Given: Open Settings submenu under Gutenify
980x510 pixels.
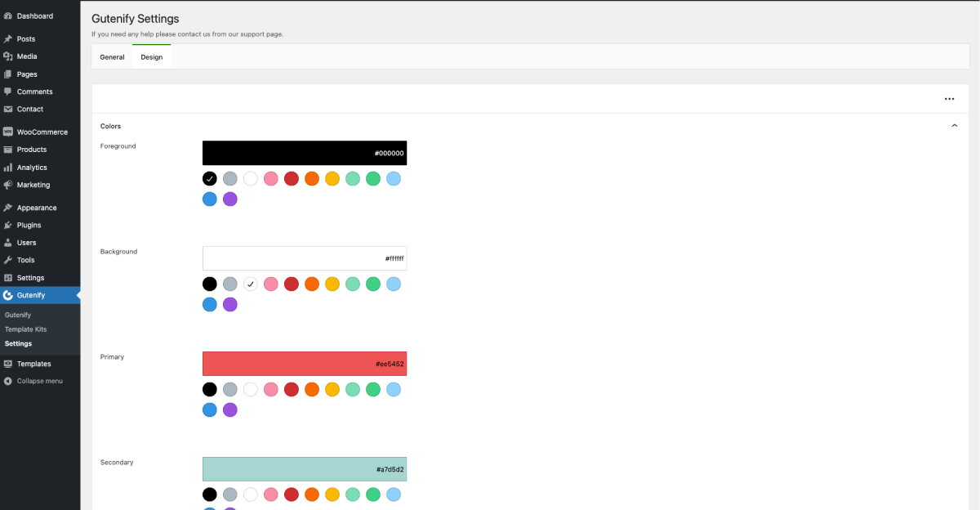Looking at the screenshot, I should (x=19, y=344).
